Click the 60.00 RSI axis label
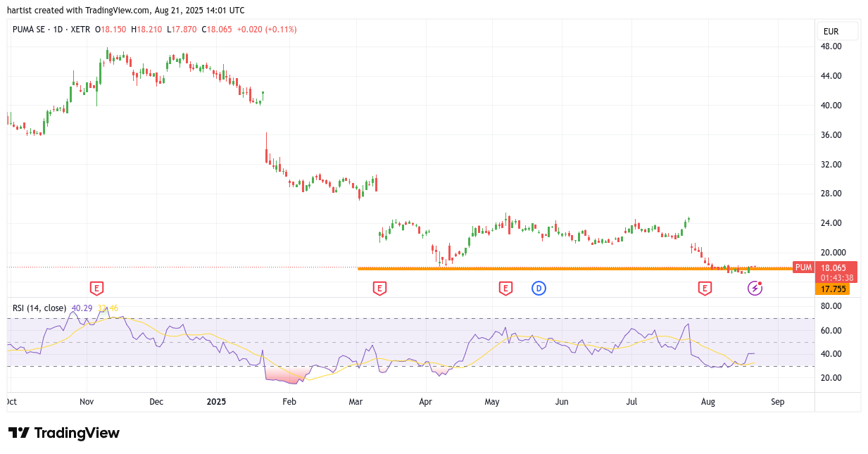This screenshot has width=868, height=454. tap(831, 330)
